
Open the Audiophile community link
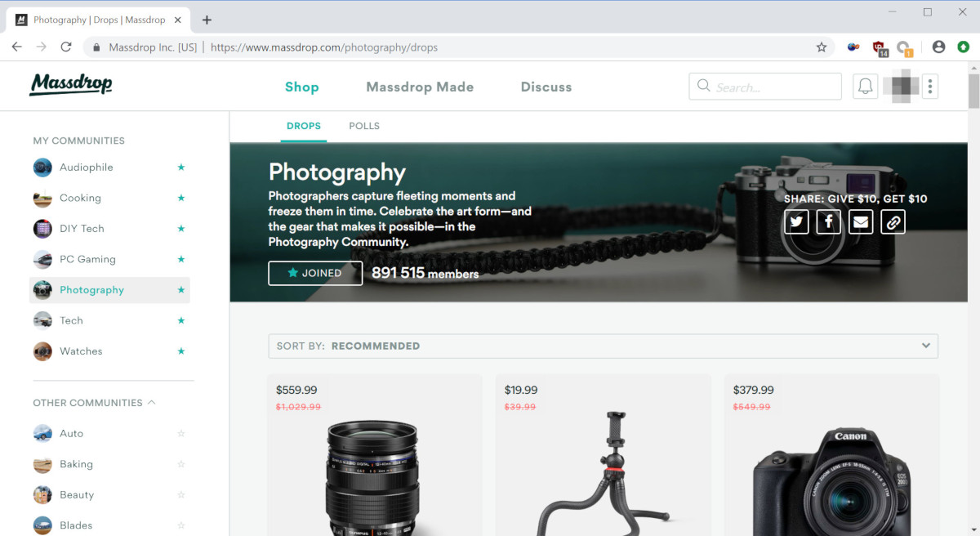pos(87,167)
